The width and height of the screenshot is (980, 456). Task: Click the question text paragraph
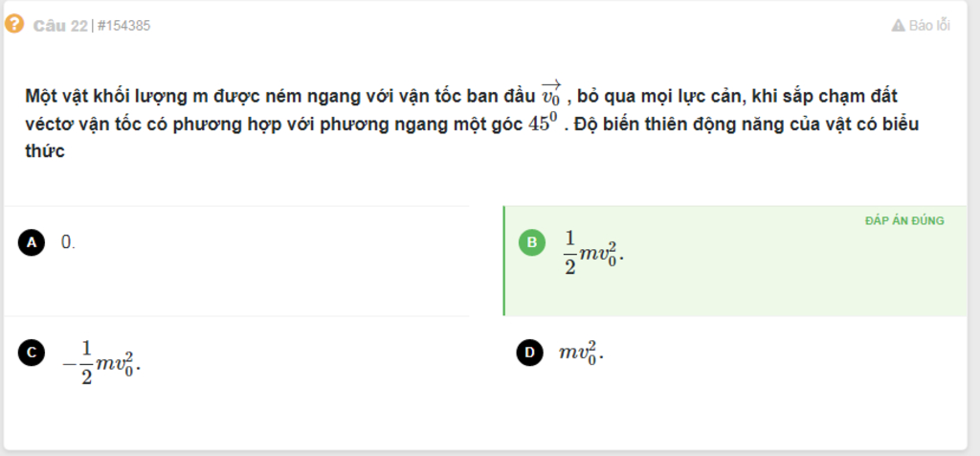pyautogui.click(x=472, y=123)
